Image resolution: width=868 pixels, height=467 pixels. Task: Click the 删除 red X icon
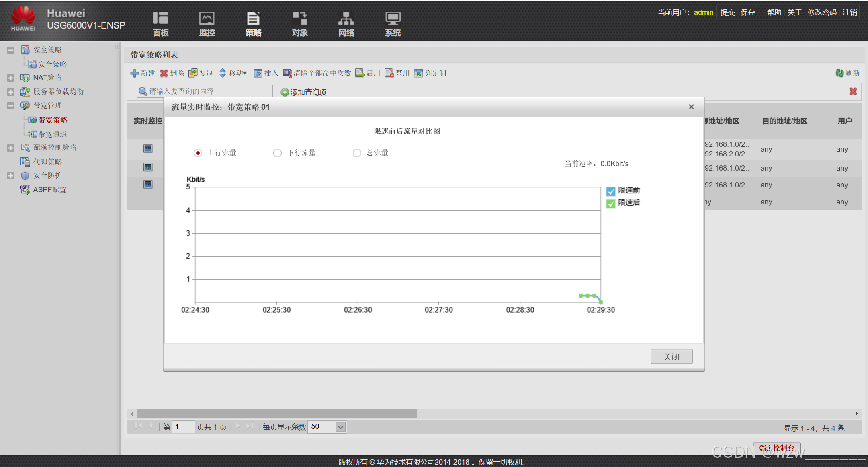164,73
